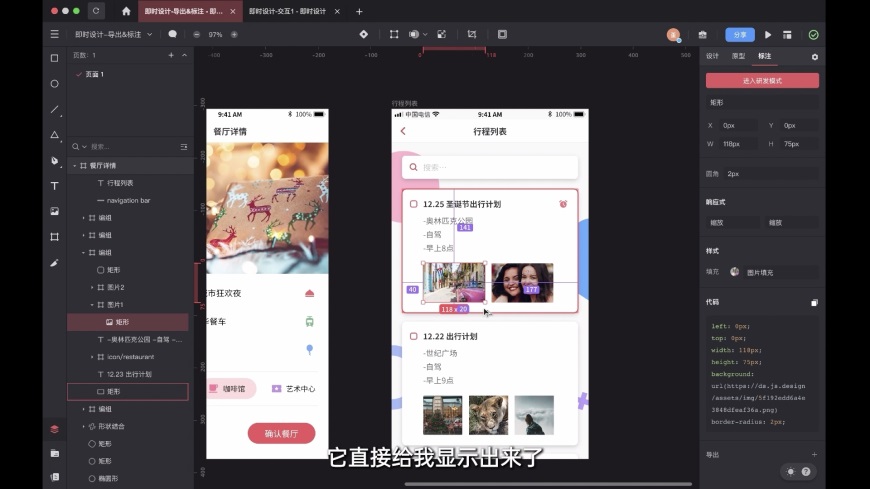Select the two women photo thumbnail
This screenshot has height=489, width=870.
522,283
